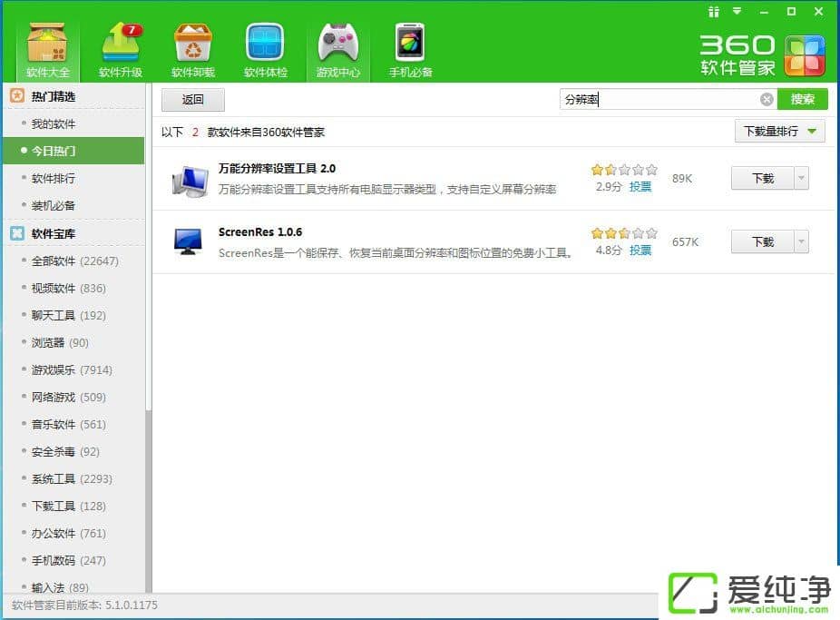The width and height of the screenshot is (840, 620).
Task: Click 投票 vote link for ScreenRes
Action: [x=640, y=251]
